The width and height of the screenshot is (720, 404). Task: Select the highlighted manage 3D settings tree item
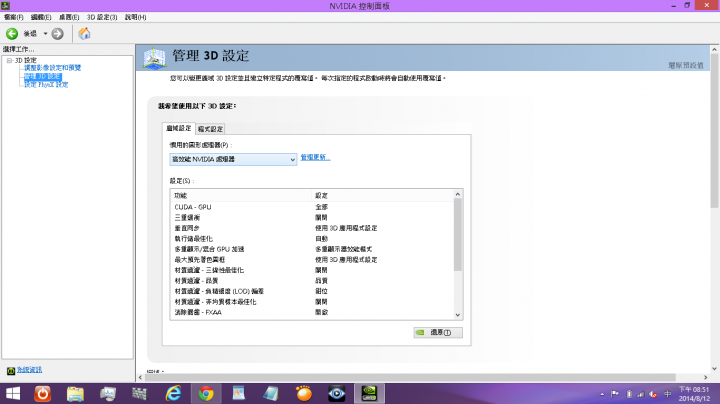pyautogui.click(x=42, y=76)
